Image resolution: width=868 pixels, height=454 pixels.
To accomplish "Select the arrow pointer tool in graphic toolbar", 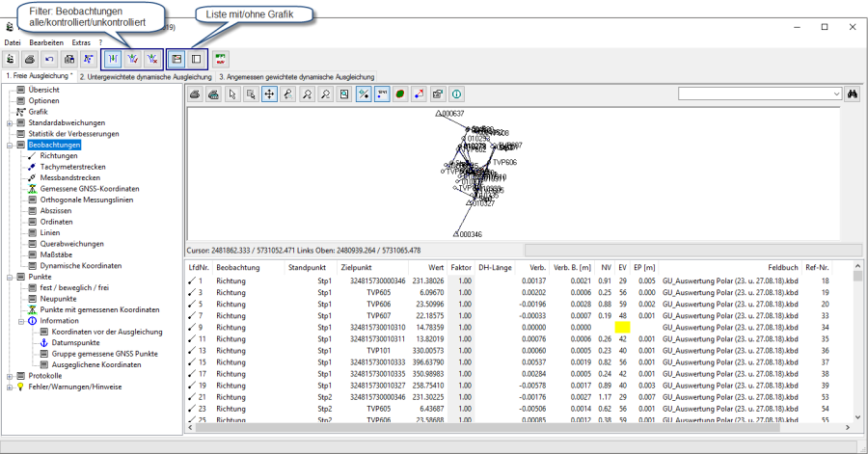I will click(x=231, y=94).
